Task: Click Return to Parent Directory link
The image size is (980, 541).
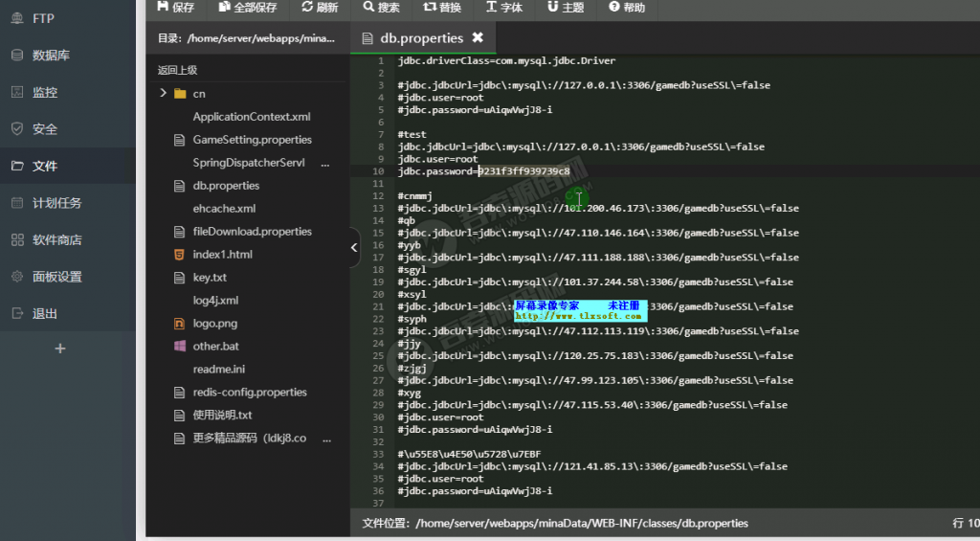Action: tap(178, 70)
